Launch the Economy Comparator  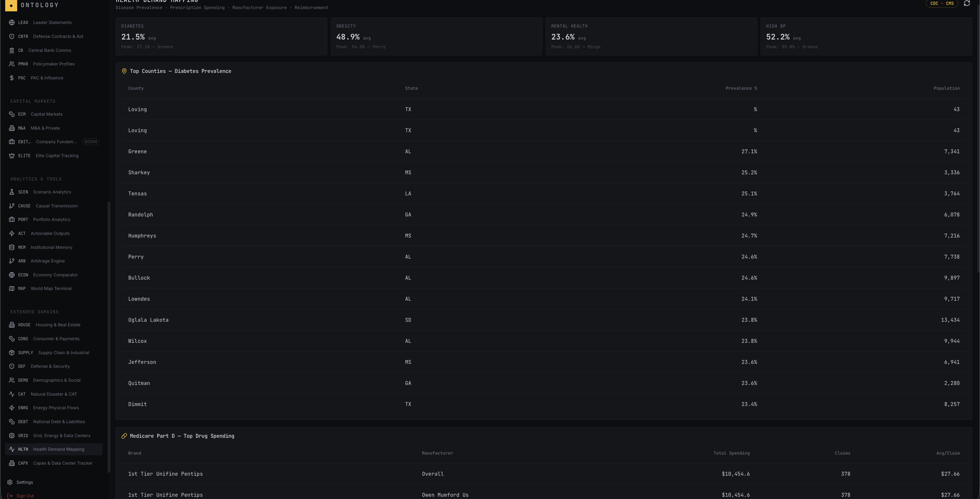pos(55,274)
